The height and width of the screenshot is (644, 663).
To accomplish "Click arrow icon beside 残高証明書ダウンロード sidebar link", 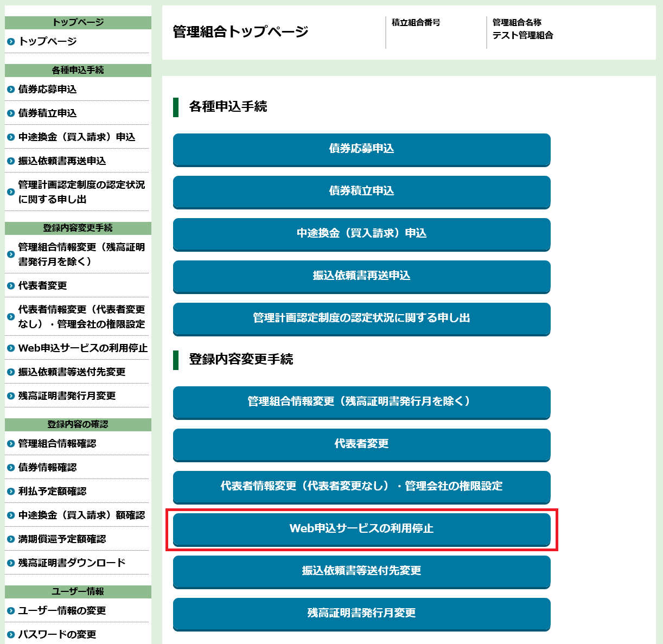I will pos(11,563).
